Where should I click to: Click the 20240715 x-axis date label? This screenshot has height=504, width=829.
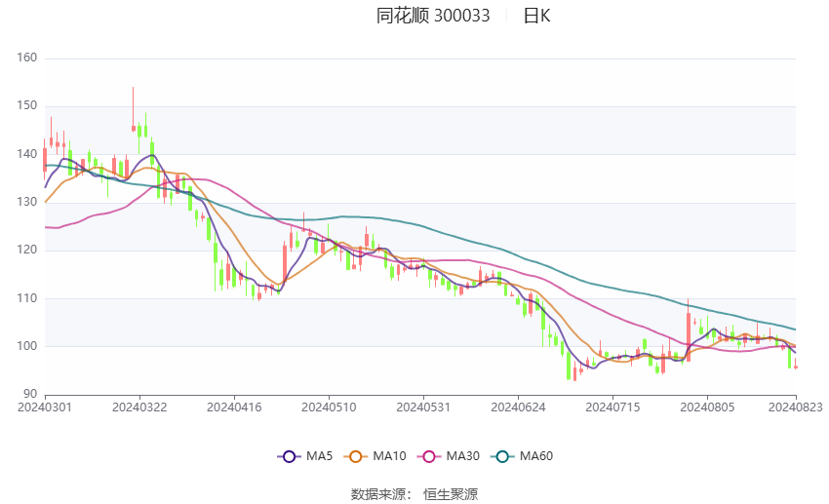click(612, 407)
